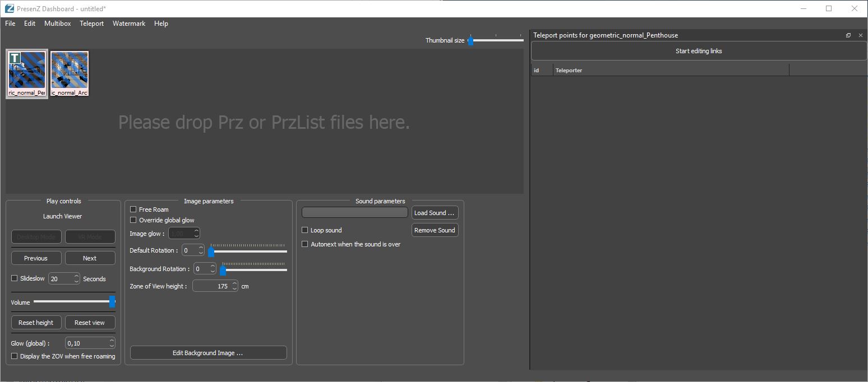868x382 pixels.
Task: Click the Load Sound button
Action: coord(435,213)
